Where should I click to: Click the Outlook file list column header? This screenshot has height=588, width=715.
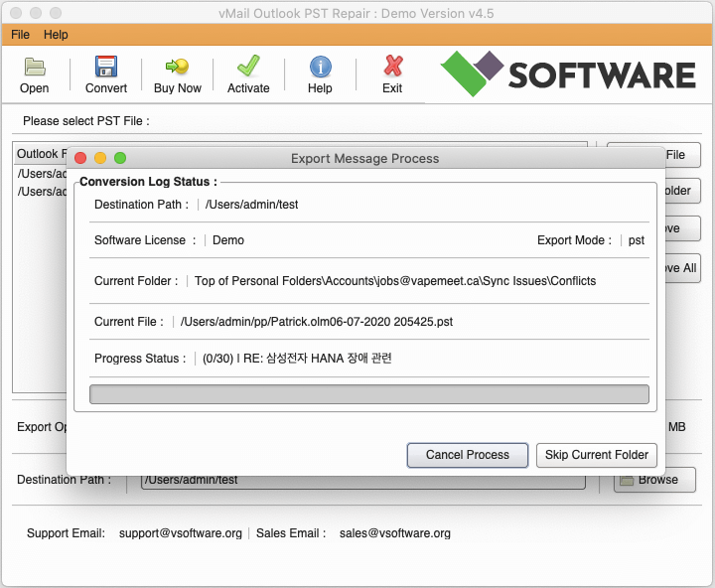coord(41,154)
